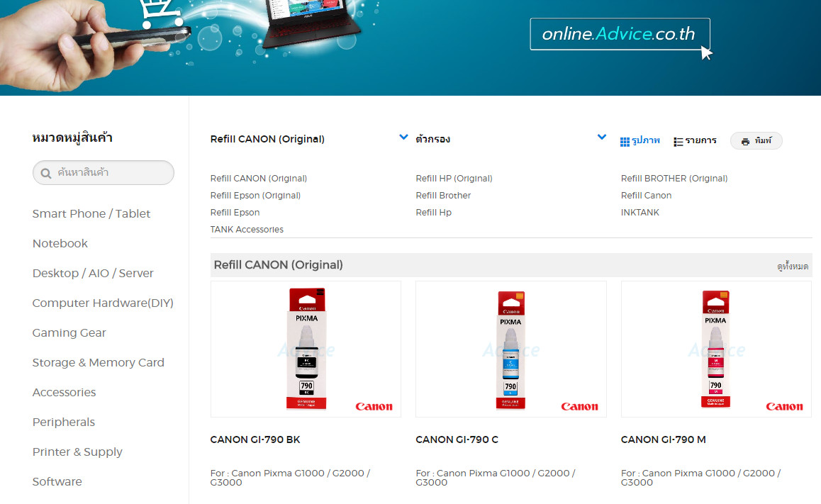This screenshot has width=821, height=504.
Task: Open the CANON GI-790 BK product image
Action: 306,349
